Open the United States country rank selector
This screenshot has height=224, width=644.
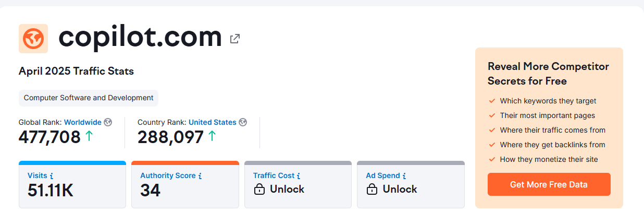213,122
